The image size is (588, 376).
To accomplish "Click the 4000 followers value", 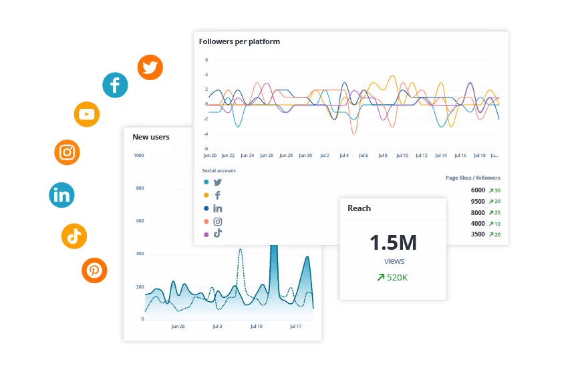I will [478, 224].
